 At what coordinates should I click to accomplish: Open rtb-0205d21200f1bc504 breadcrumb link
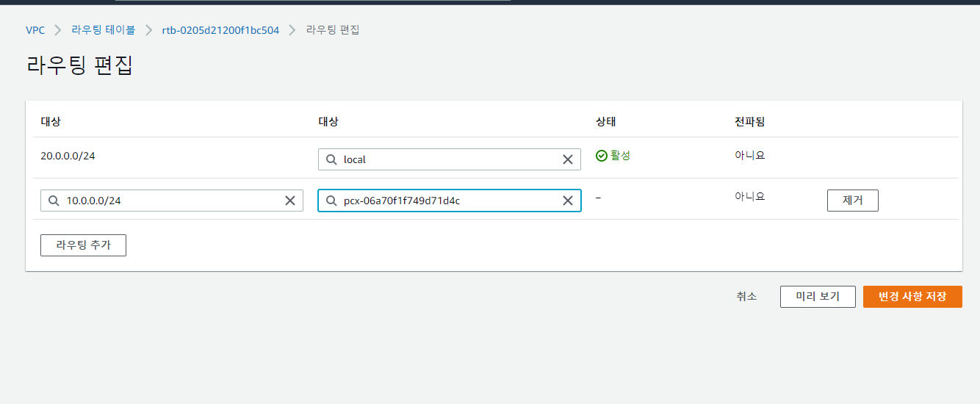[221, 30]
